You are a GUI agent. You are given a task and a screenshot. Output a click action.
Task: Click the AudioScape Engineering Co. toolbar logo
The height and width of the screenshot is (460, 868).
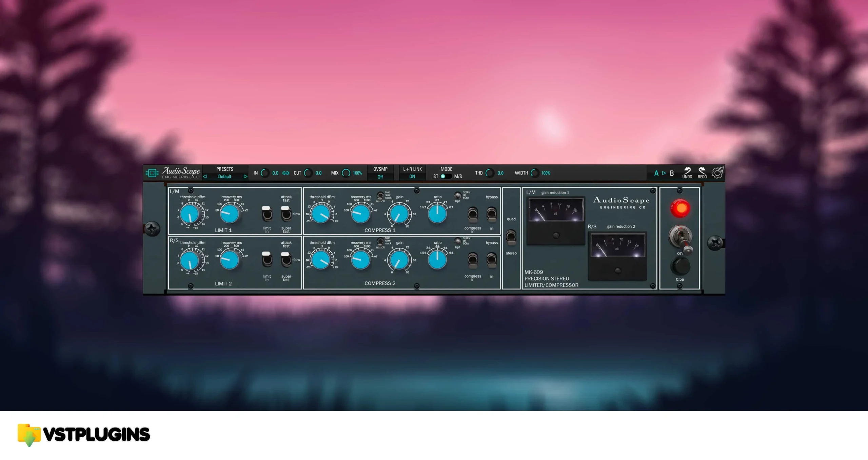click(x=181, y=173)
